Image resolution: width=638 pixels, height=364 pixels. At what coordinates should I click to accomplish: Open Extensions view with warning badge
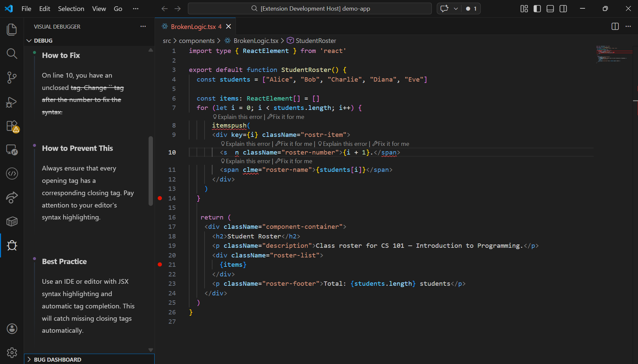[12, 126]
